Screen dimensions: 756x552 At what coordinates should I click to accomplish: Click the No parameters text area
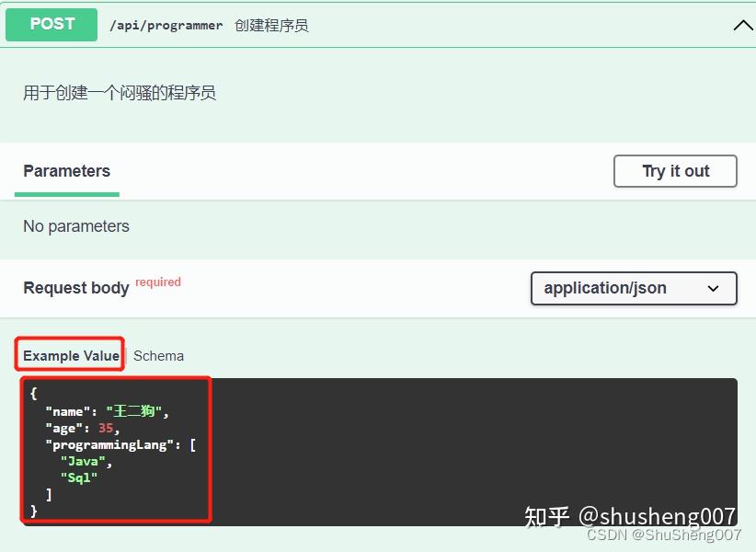point(76,225)
